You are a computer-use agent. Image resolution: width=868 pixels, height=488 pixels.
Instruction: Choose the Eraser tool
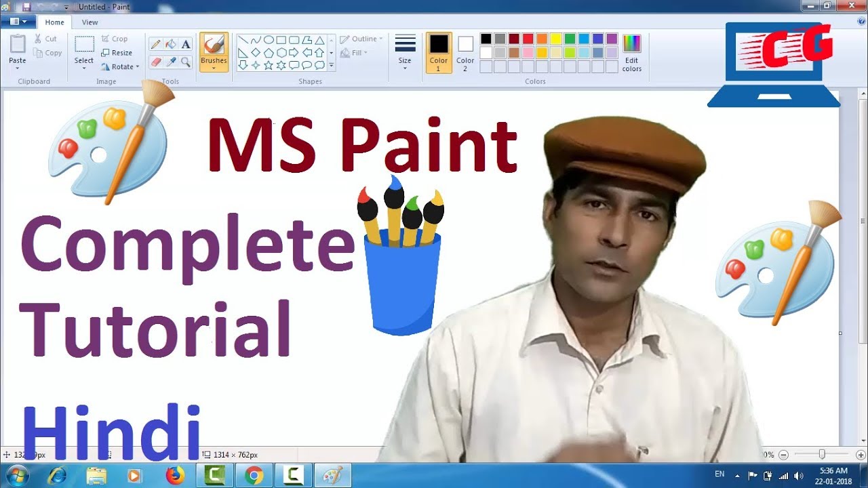pos(156,62)
